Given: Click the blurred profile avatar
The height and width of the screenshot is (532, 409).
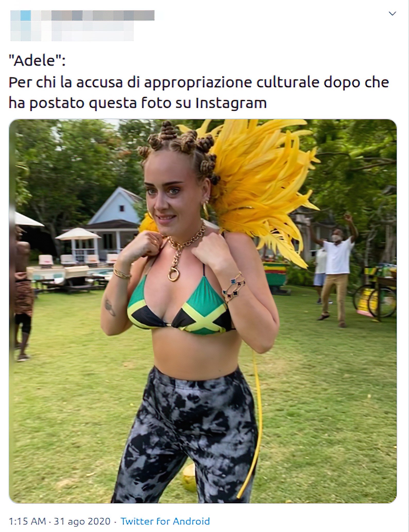Looking at the screenshot, I should 21,26.
